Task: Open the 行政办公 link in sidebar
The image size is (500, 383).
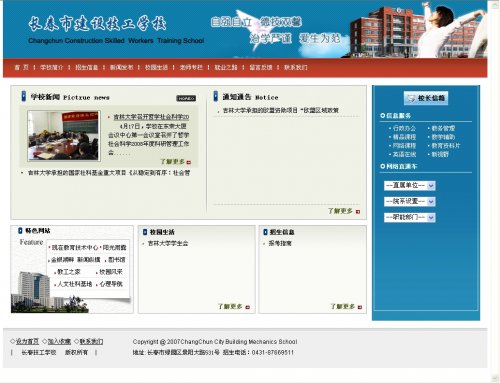Action: pos(404,128)
